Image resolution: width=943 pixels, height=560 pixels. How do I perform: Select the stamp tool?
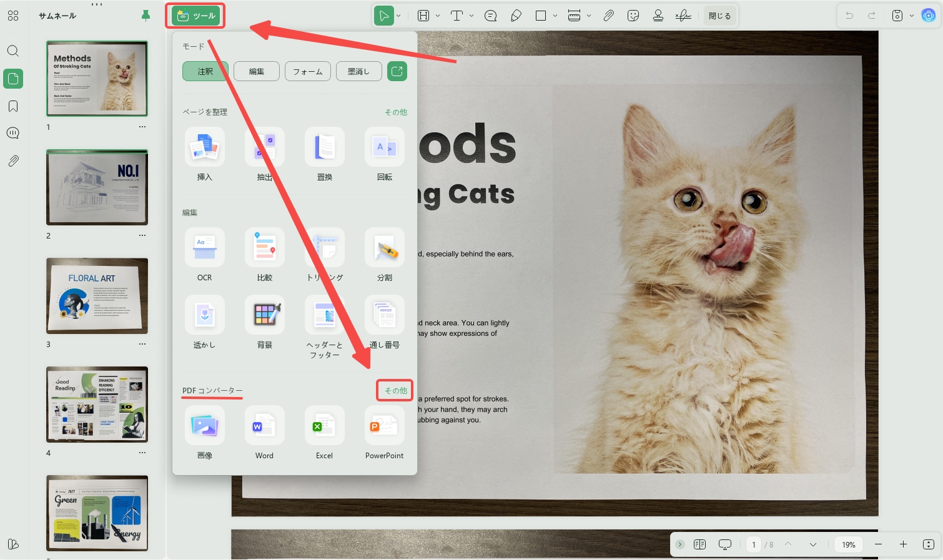[658, 16]
